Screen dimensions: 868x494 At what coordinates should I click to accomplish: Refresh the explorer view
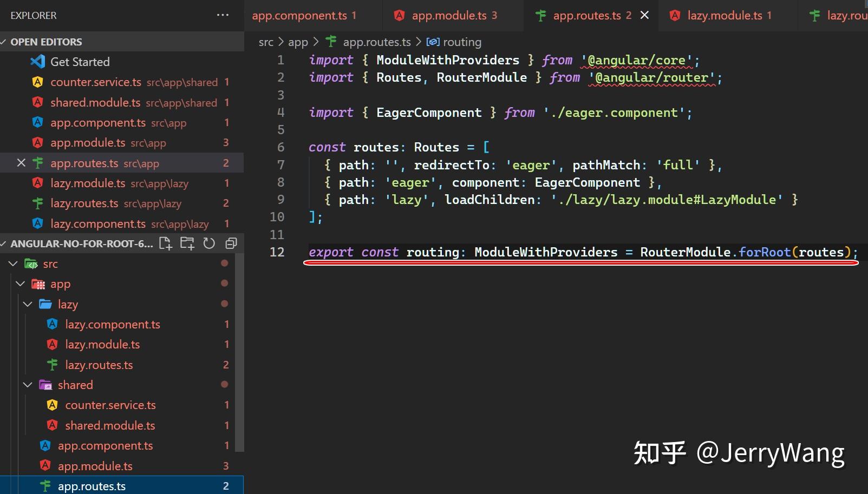click(209, 243)
